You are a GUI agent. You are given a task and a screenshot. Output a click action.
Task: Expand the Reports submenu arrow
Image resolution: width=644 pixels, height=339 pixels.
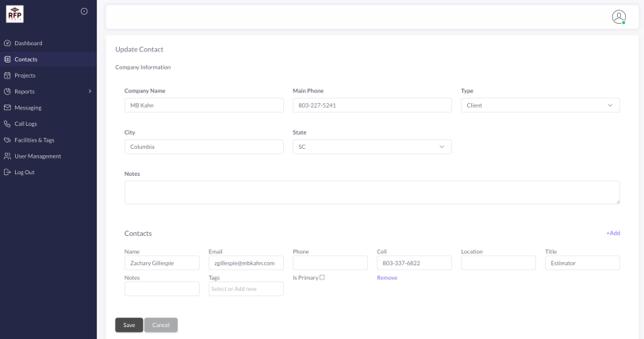[x=90, y=92]
